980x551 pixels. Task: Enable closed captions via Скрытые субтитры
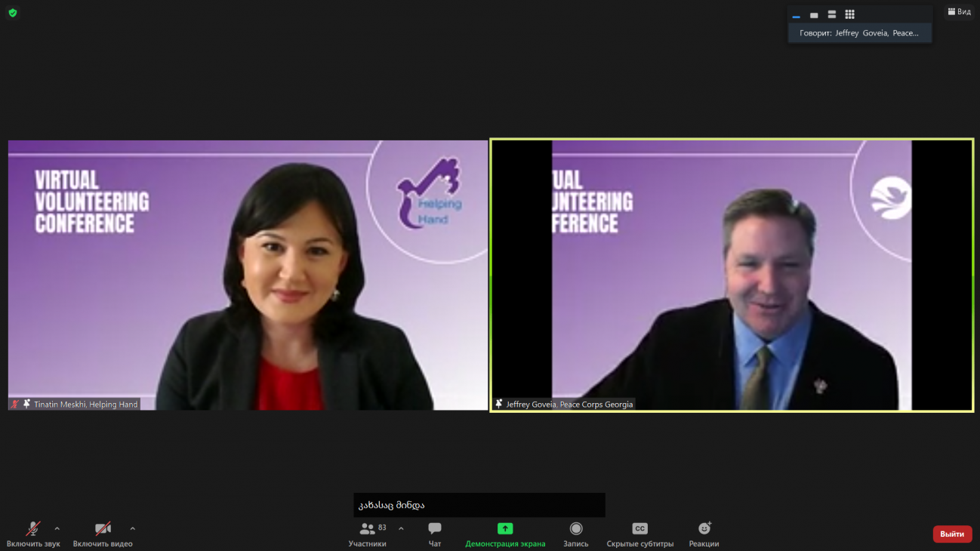(639, 533)
